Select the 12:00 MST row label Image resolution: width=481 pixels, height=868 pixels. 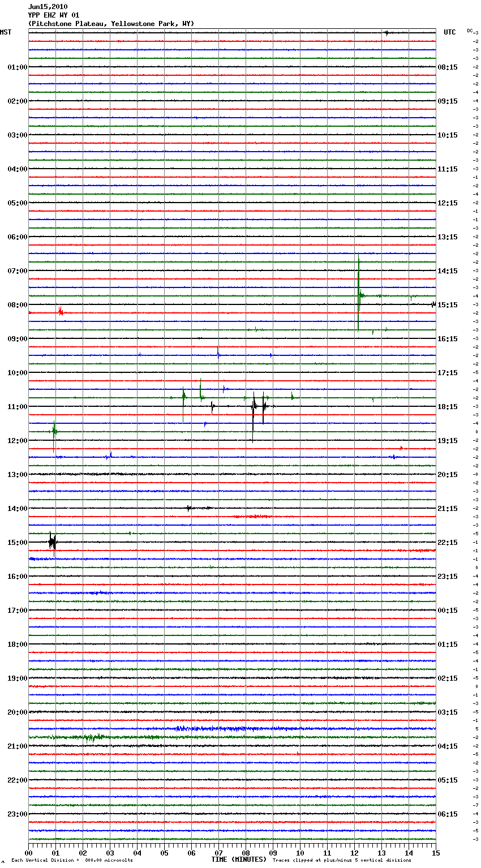[18, 441]
